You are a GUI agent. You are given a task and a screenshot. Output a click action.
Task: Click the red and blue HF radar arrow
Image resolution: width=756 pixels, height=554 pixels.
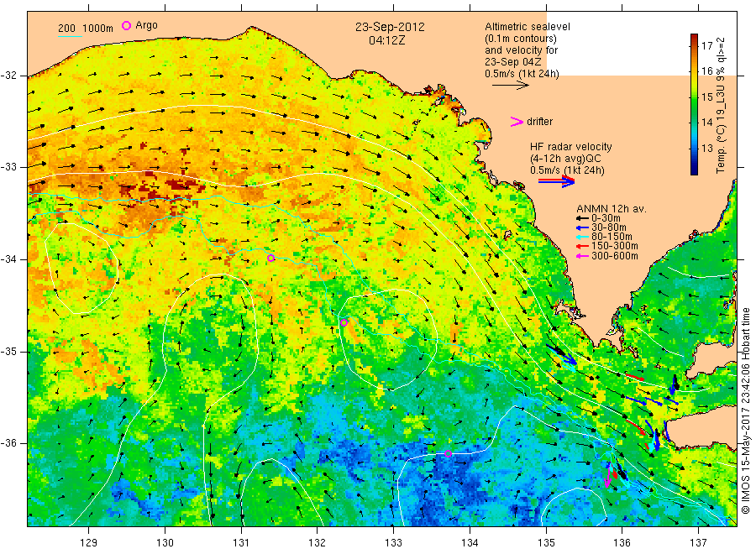point(556,181)
